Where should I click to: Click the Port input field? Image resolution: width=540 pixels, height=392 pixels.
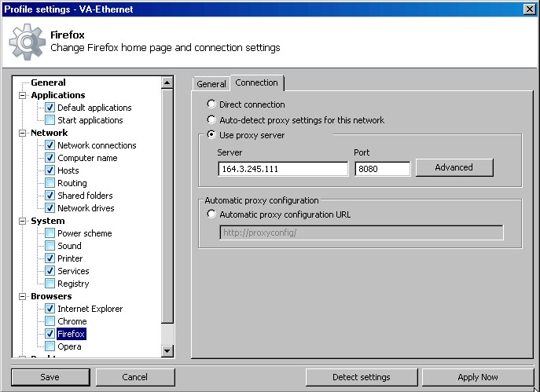pos(382,169)
